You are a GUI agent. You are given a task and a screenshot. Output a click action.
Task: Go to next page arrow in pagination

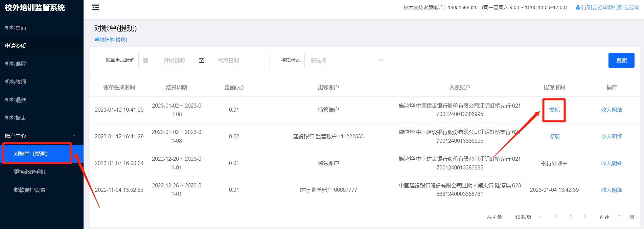[585, 217]
